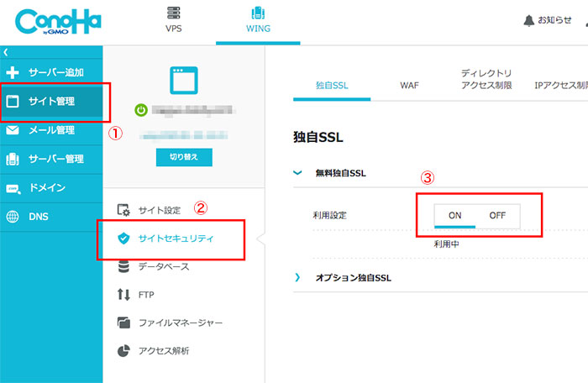The image size is (588, 383).
Task: Click the 利用中 status text
Action: click(x=446, y=244)
